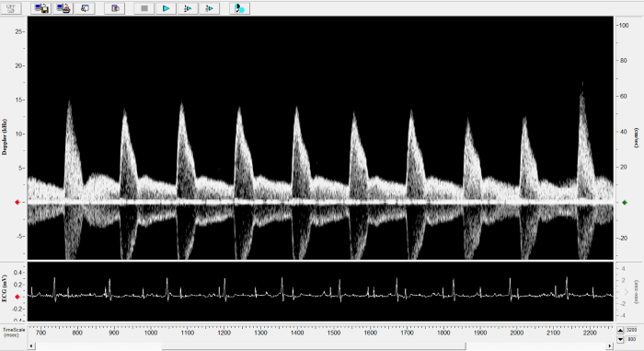Viewport: 644px width, 351px height.
Task: Click the ECG (mV) axis label
Action: (5, 288)
